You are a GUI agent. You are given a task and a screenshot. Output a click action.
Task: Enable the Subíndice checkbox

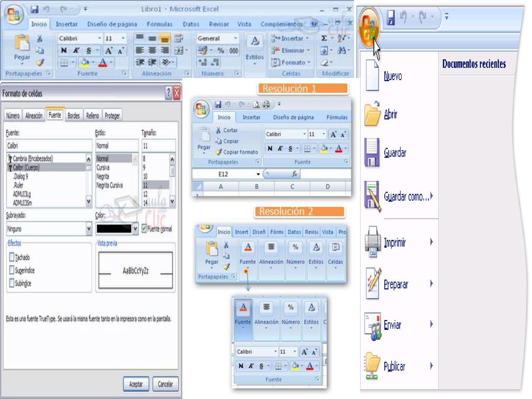tap(12, 283)
